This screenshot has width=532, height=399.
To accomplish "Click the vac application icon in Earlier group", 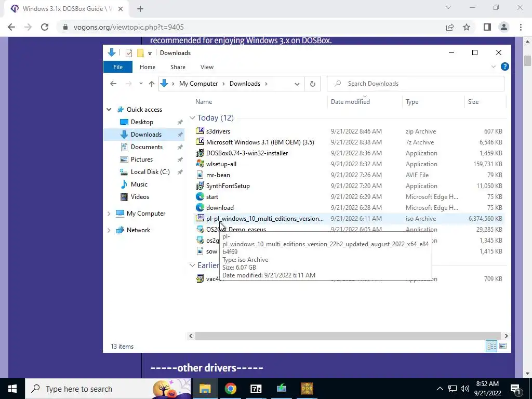I will (x=200, y=278).
